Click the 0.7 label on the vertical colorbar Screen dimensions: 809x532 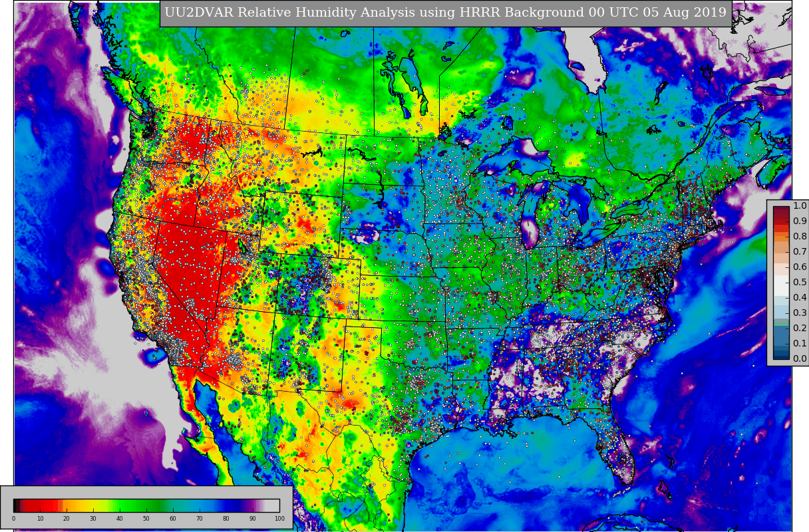pyautogui.click(x=800, y=251)
